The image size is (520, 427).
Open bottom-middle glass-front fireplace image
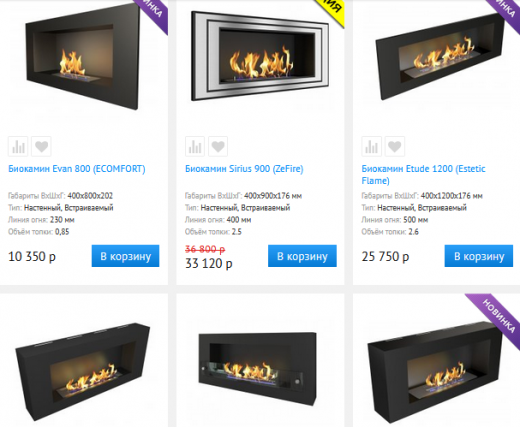(x=258, y=368)
